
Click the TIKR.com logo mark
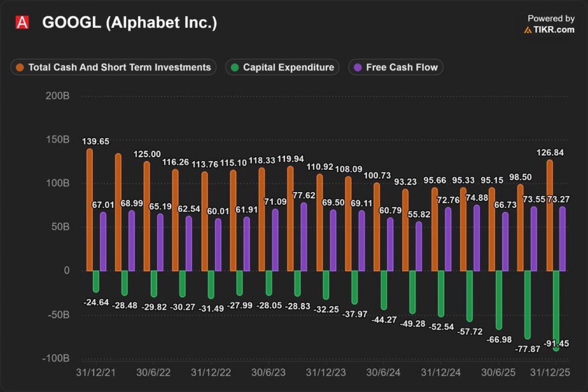[x=528, y=30]
